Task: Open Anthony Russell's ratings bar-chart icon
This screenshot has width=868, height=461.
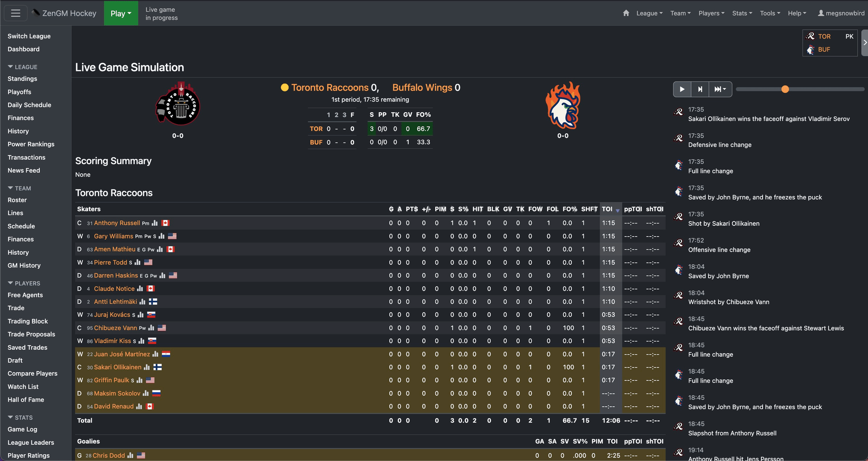Action: tap(155, 223)
